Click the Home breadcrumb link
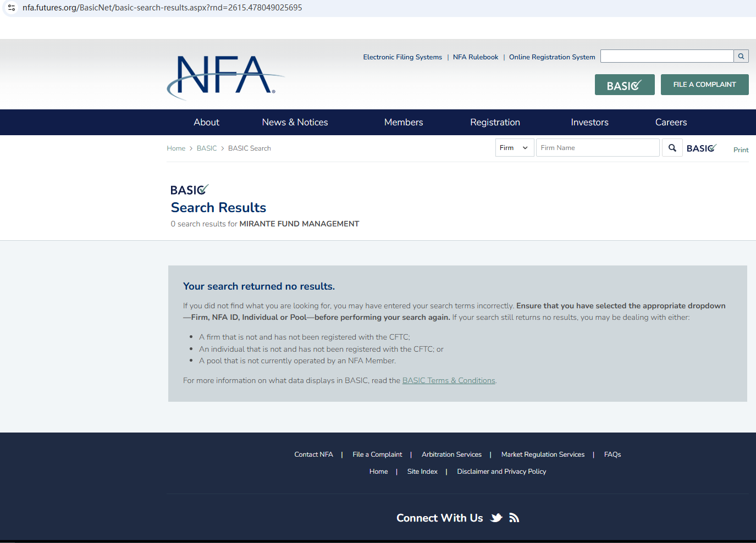This screenshot has height=543, width=756. [176, 148]
